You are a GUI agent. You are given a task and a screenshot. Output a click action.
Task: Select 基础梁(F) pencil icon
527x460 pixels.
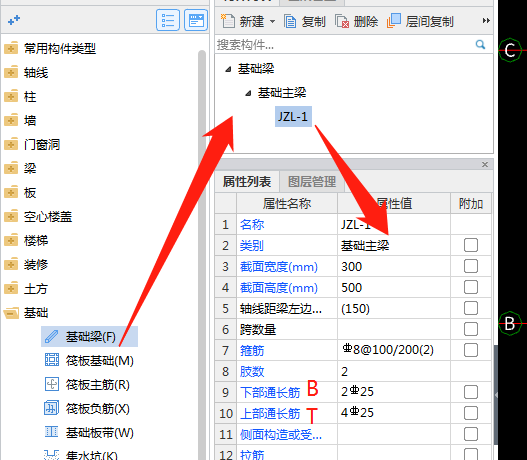point(51,336)
